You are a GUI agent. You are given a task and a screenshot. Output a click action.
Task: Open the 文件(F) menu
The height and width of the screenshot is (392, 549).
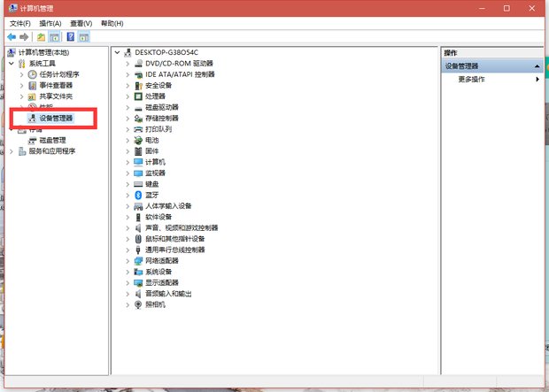point(19,23)
